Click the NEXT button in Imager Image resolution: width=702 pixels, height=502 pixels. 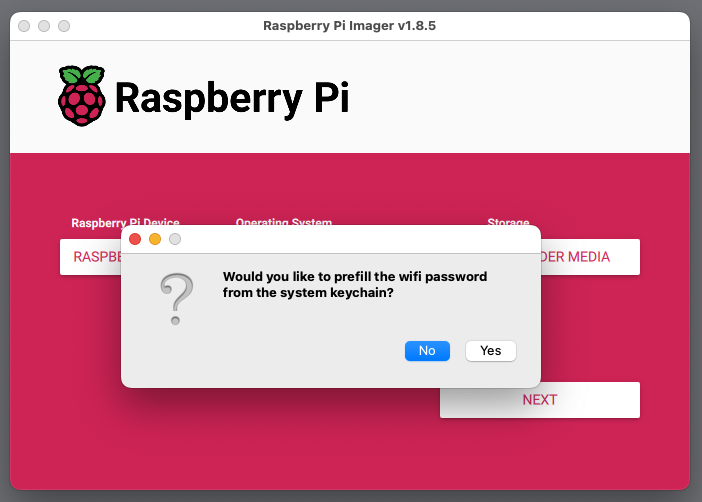coord(540,400)
